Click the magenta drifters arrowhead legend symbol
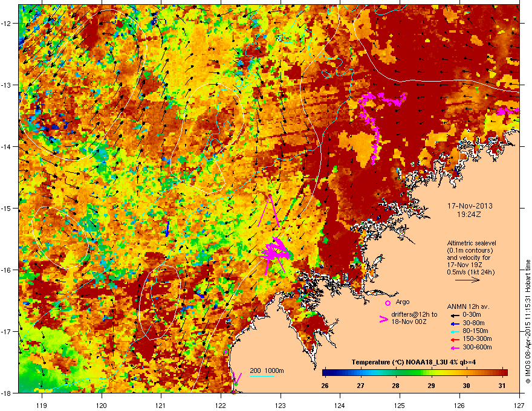This screenshot has width=532, height=411. click(x=384, y=319)
